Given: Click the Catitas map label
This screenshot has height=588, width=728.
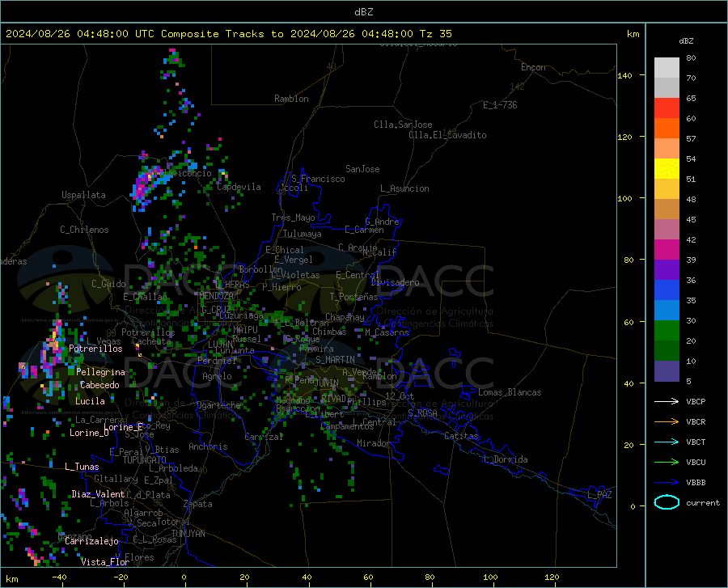Looking at the screenshot, I should click(462, 436).
